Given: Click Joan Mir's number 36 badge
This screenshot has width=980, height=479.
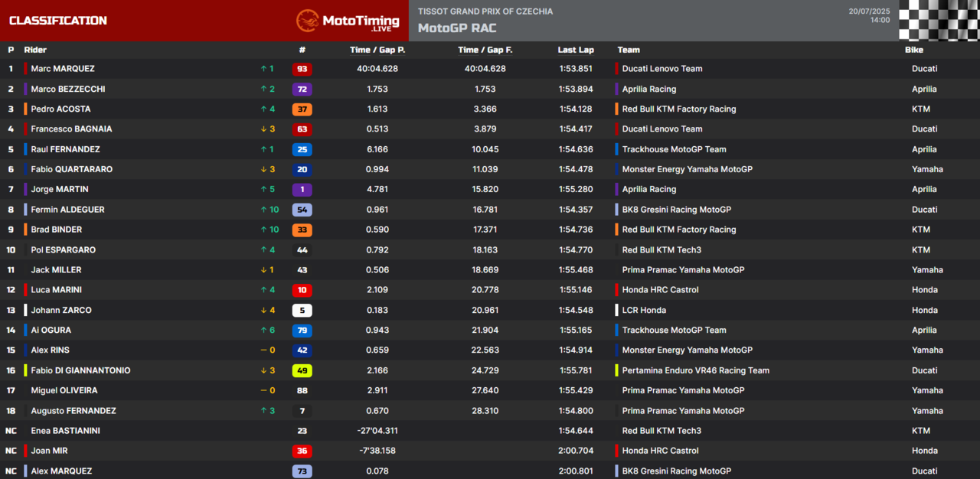Looking at the screenshot, I should (302, 451).
